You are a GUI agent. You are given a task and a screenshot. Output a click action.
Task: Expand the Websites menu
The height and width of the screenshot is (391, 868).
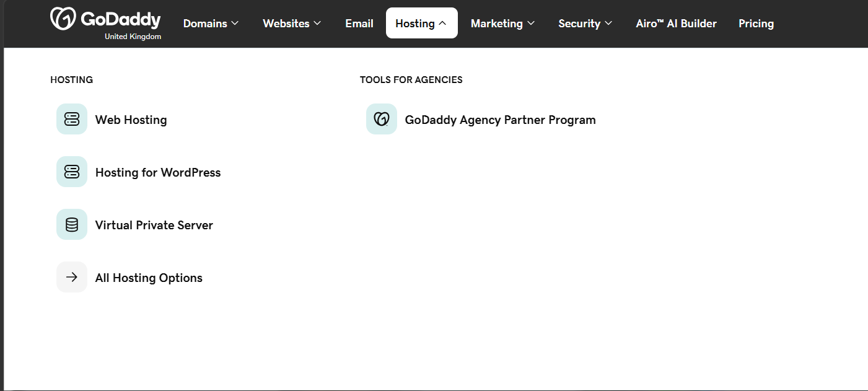[292, 24]
